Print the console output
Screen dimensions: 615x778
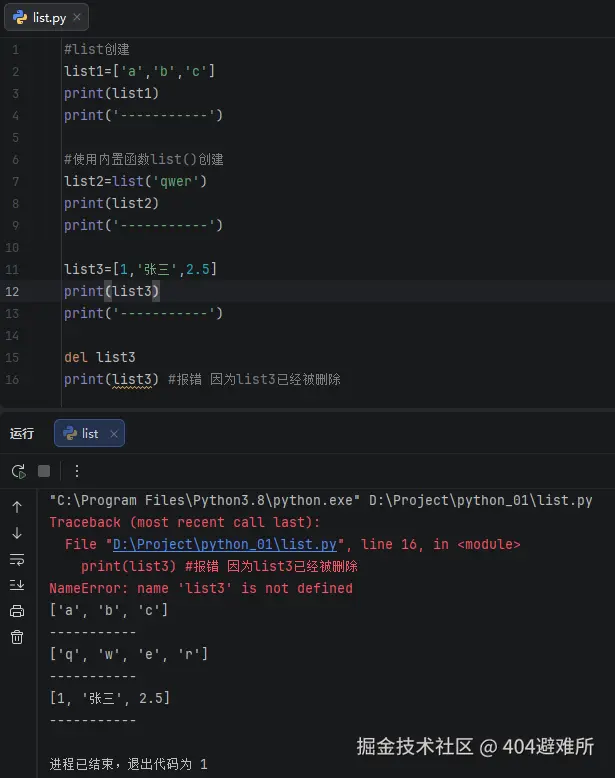click(17, 611)
